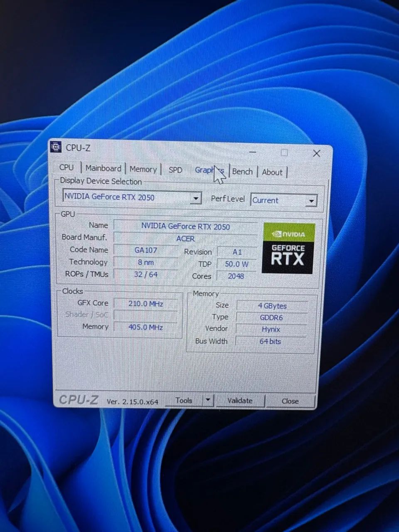Click the empty Shader / SoC field
Viewport: 399px width, 532px height.
(145, 315)
